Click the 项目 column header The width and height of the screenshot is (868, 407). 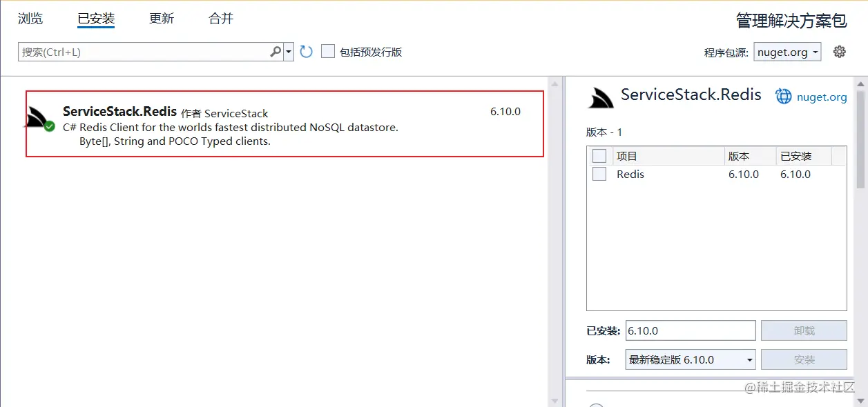(x=668, y=157)
